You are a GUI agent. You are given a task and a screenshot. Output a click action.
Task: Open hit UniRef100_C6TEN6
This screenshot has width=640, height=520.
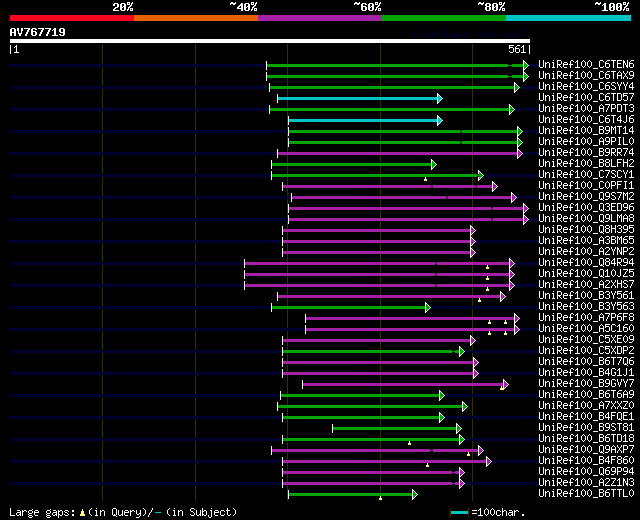click(586, 64)
